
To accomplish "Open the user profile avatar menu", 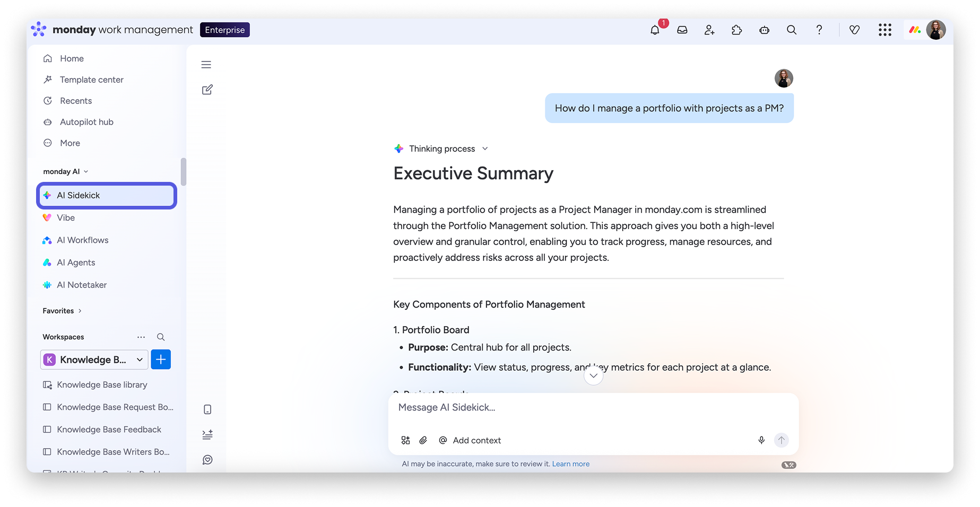I will click(936, 30).
